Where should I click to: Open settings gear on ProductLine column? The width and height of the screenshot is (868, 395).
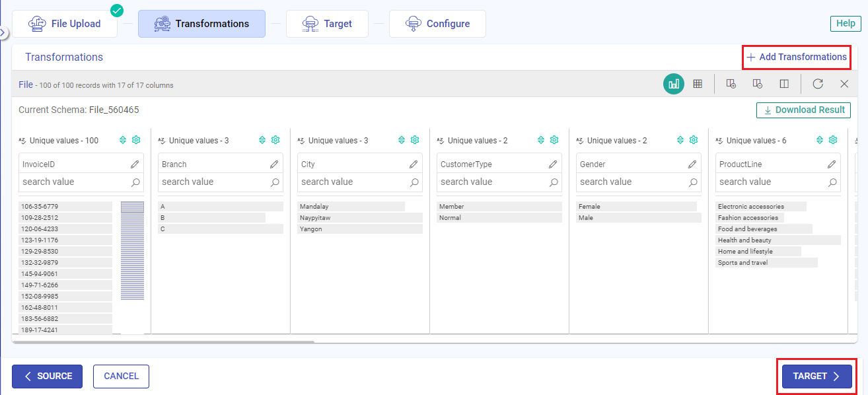[x=832, y=140]
